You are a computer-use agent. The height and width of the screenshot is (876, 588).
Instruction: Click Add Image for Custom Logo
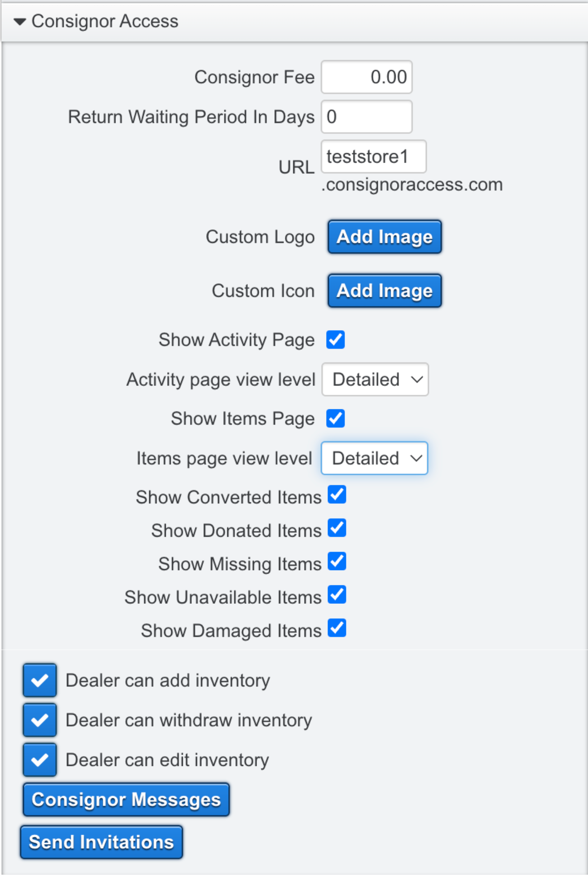click(x=385, y=237)
